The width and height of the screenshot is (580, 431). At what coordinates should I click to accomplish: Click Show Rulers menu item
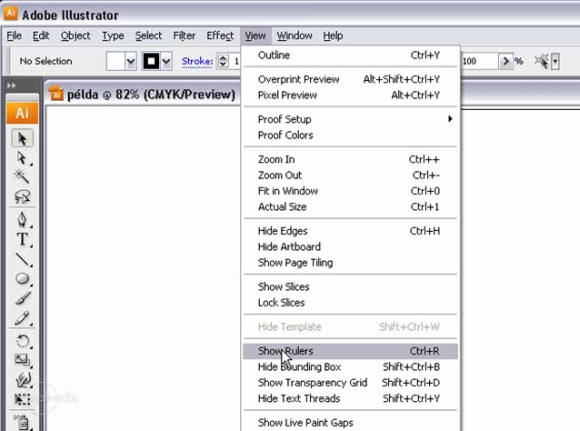tap(350, 351)
